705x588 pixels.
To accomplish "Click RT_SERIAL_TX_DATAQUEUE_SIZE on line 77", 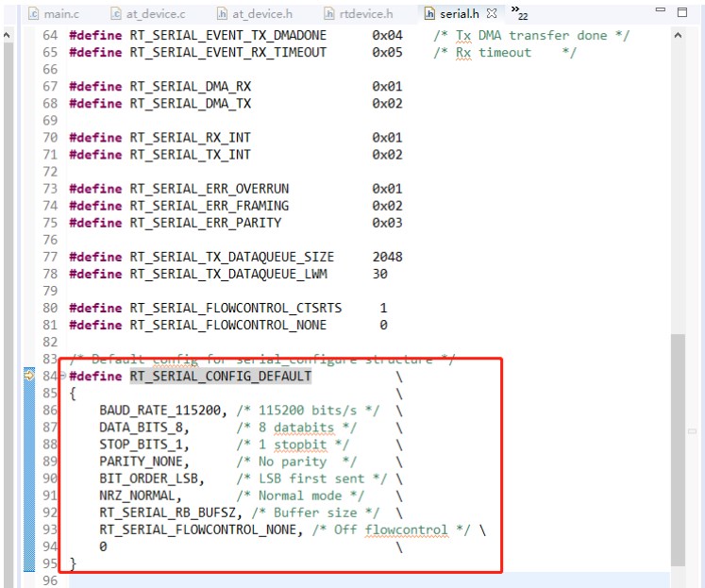I will coord(232,257).
